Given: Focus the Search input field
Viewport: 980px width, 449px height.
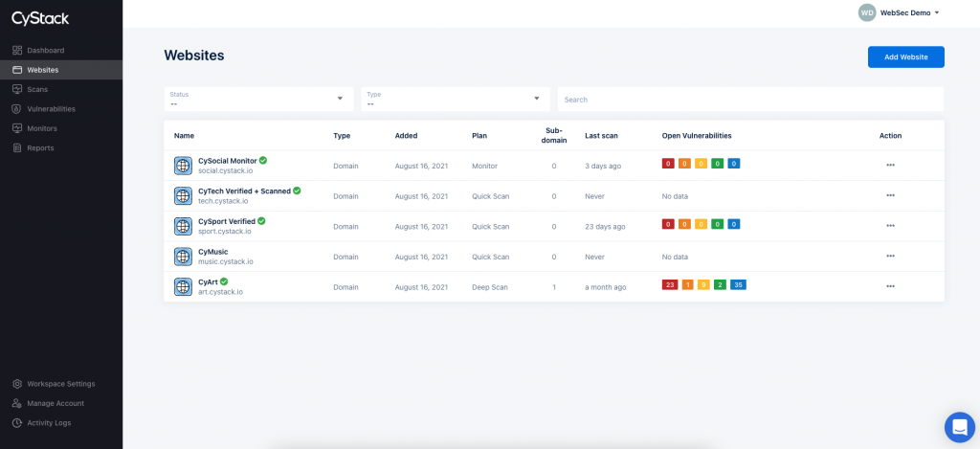Looking at the screenshot, I should [750, 100].
